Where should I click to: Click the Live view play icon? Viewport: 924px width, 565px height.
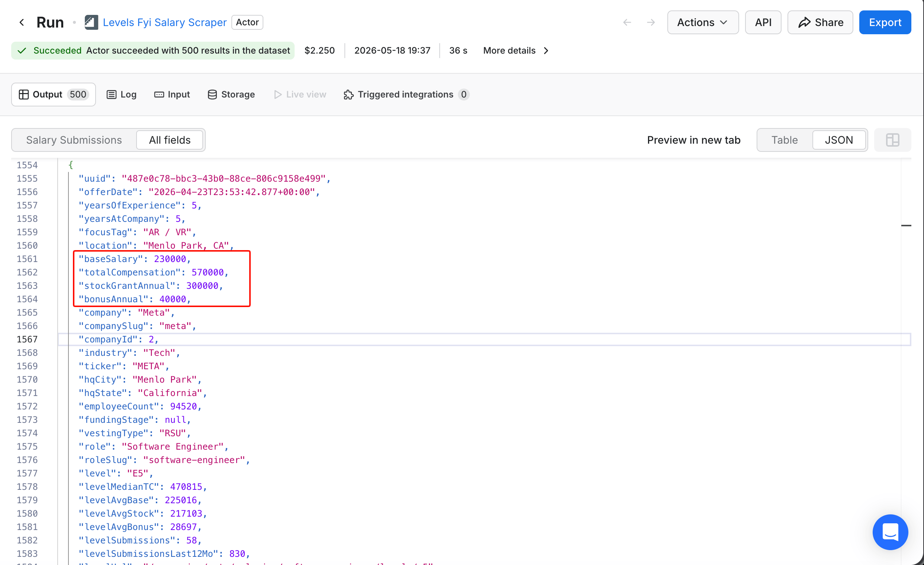(x=278, y=95)
